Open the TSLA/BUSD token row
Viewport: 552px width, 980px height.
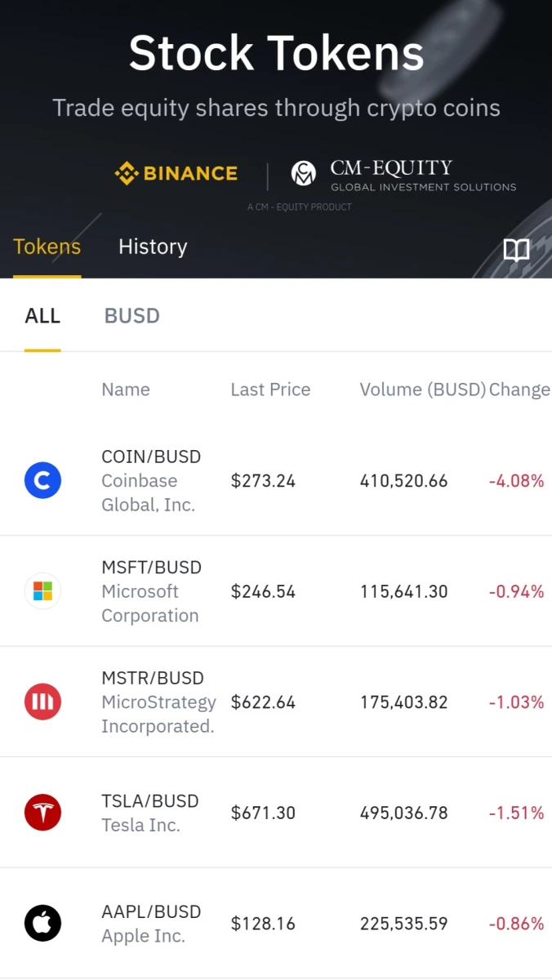pyautogui.click(x=276, y=813)
